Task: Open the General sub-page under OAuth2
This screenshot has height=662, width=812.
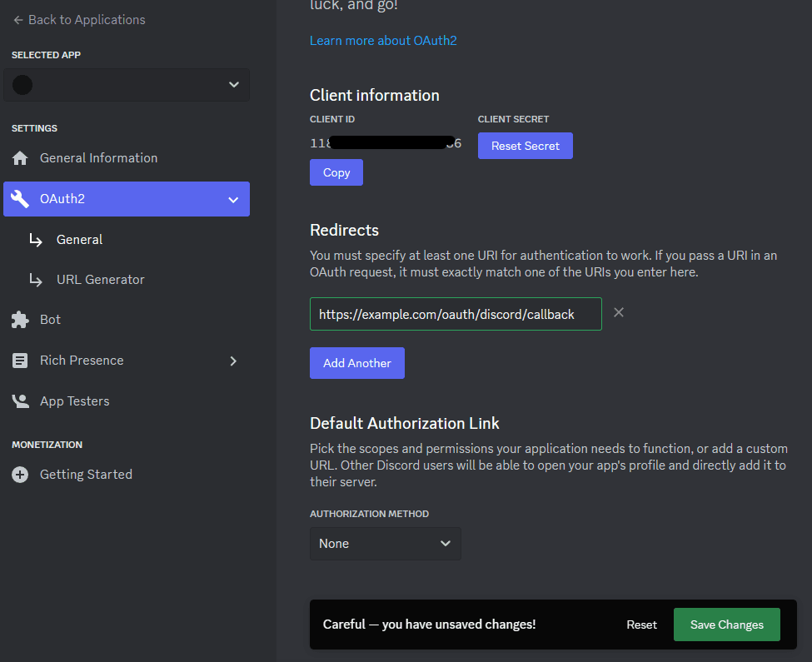Action: (79, 240)
